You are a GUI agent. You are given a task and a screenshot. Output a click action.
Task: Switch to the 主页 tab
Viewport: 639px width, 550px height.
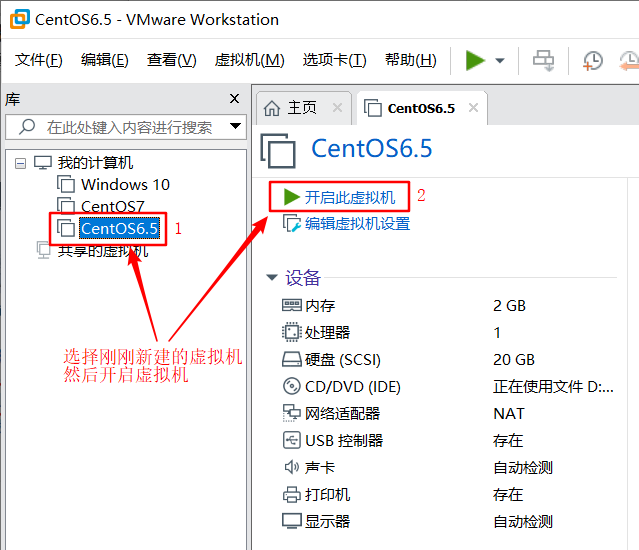point(302,108)
